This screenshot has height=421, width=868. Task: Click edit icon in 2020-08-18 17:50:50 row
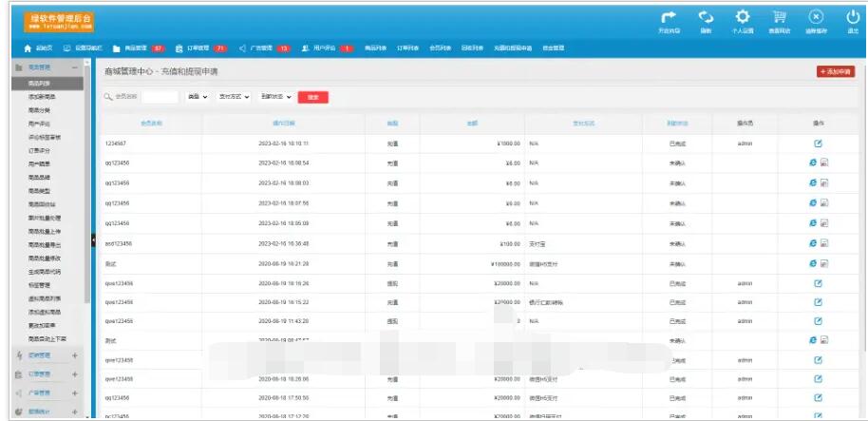click(818, 398)
